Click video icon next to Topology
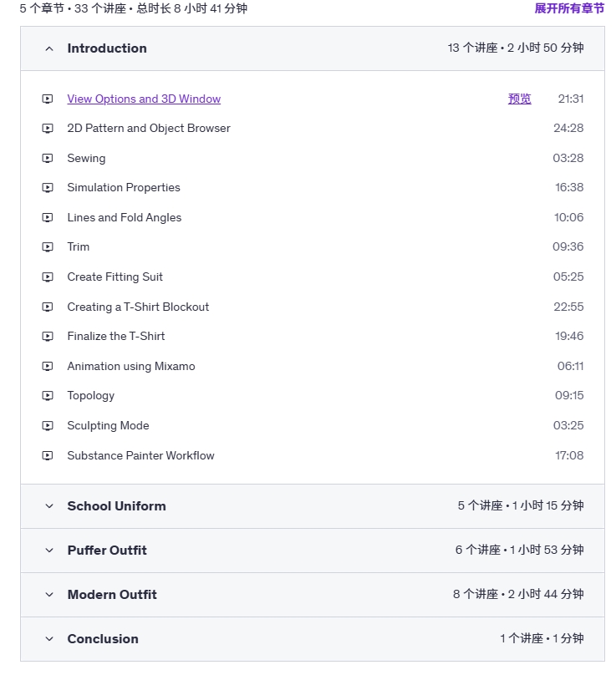The image size is (616, 675). pos(48,396)
